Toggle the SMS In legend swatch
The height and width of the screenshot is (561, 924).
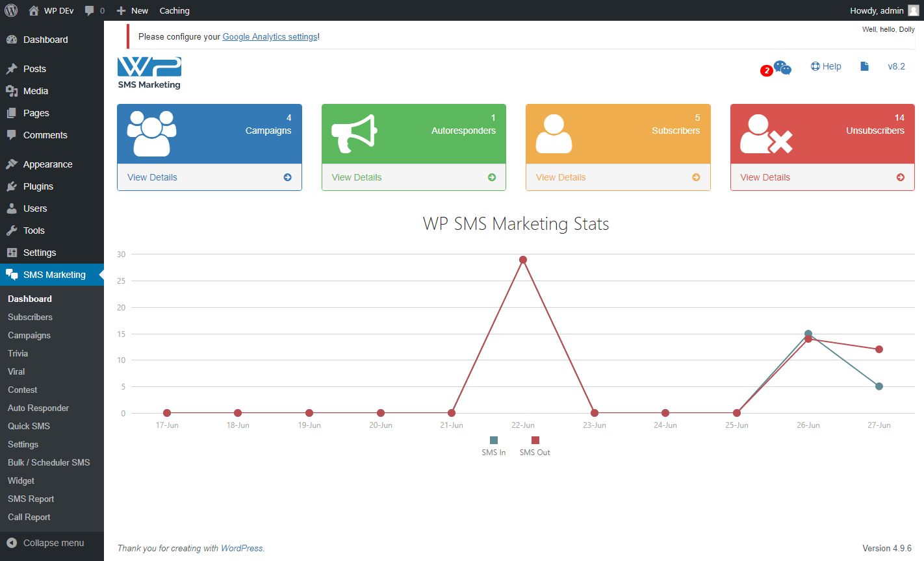point(494,440)
